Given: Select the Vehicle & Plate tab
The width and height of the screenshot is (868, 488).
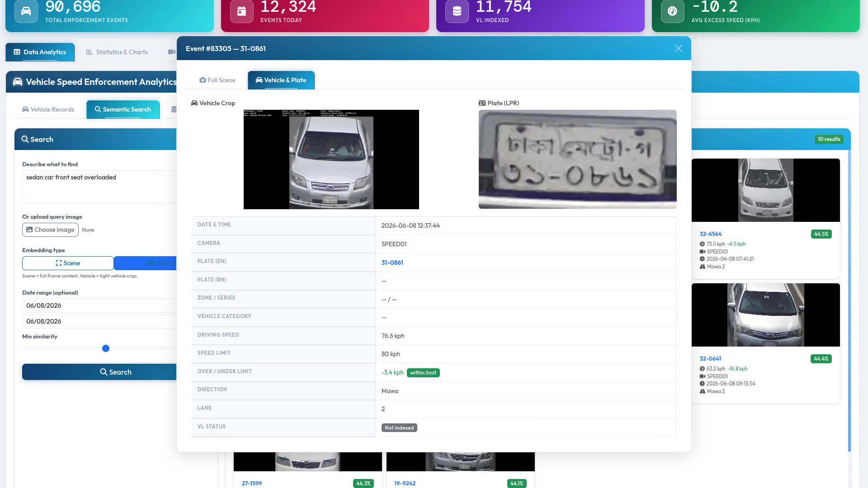Looking at the screenshot, I should pyautogui.click(x=281, y=80).
